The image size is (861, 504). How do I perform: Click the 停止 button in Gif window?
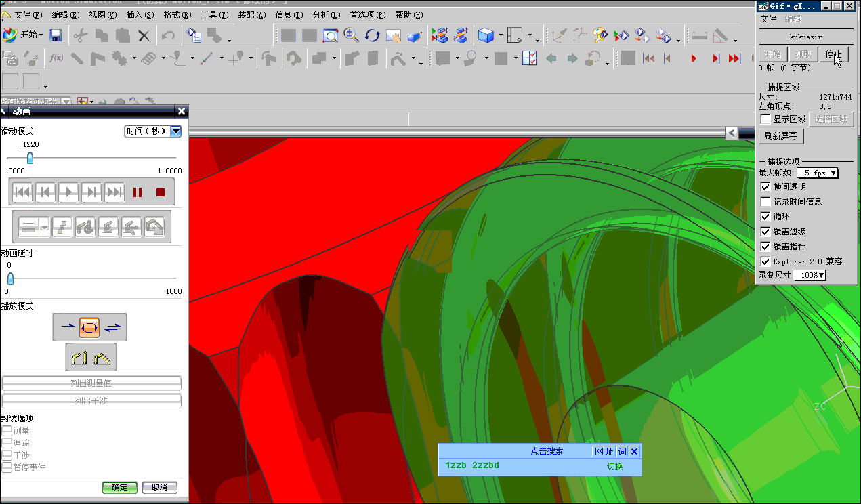click(833, 54)
